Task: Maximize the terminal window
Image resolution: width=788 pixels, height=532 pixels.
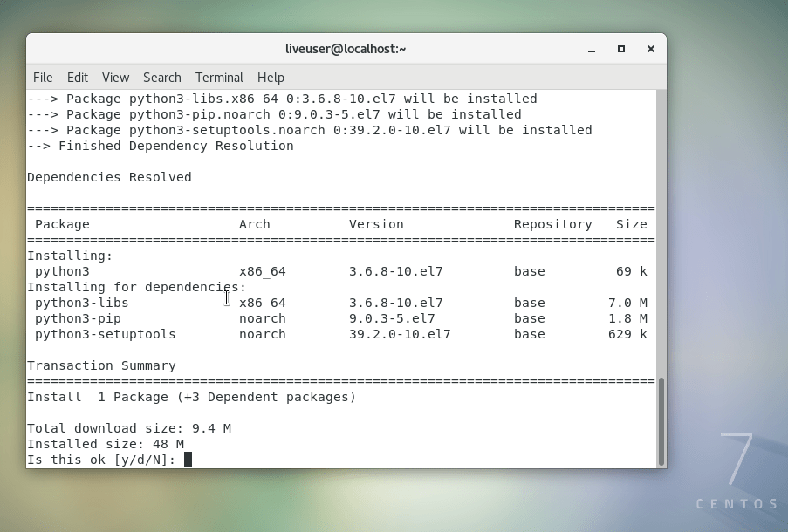Action: (621, 49)
